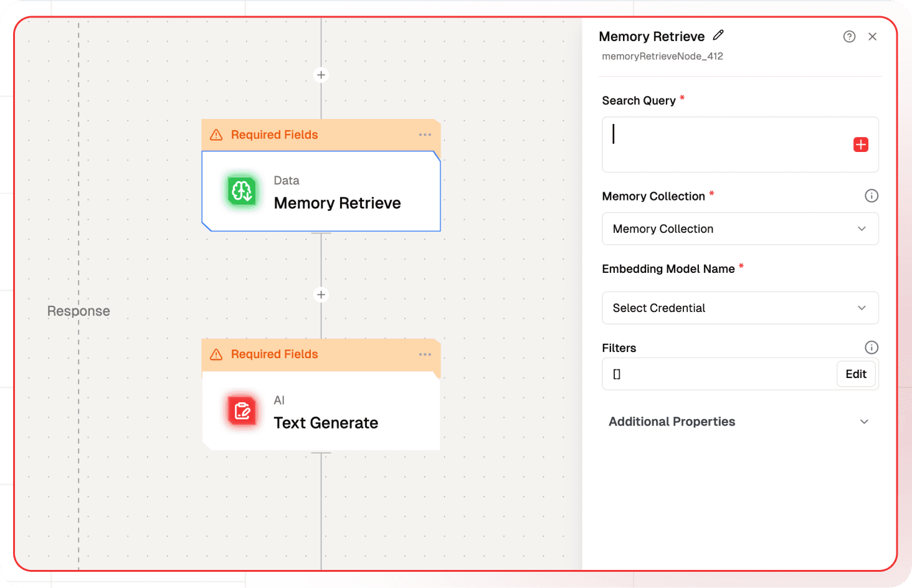912x588 pixels.
Task: Click the warning triangle on the Memory Retrieve node
Action: click(216, 135)
